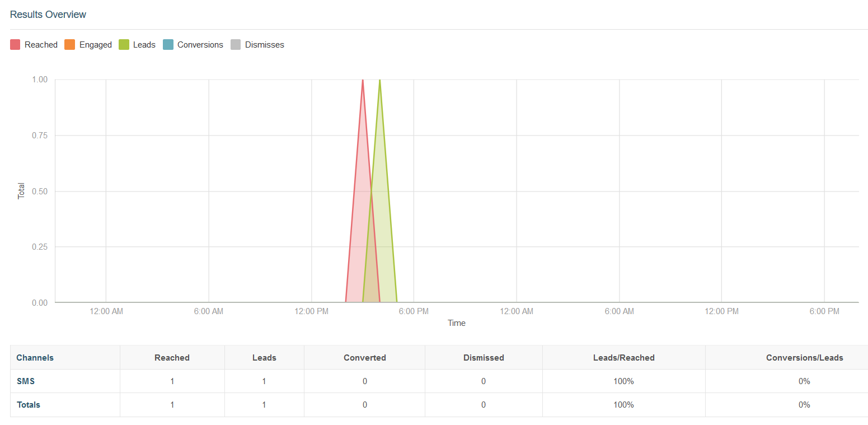
Task: Click the Results Overview heading
Action: (x=48, y=15)
